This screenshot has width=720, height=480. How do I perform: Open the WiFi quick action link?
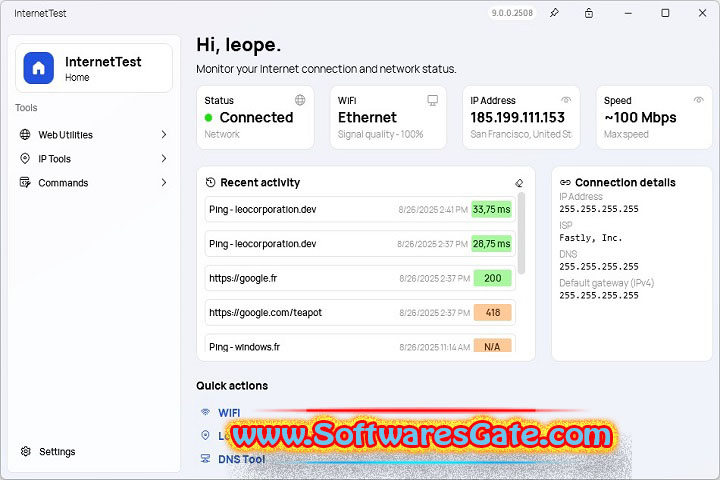tap(229, 412)
